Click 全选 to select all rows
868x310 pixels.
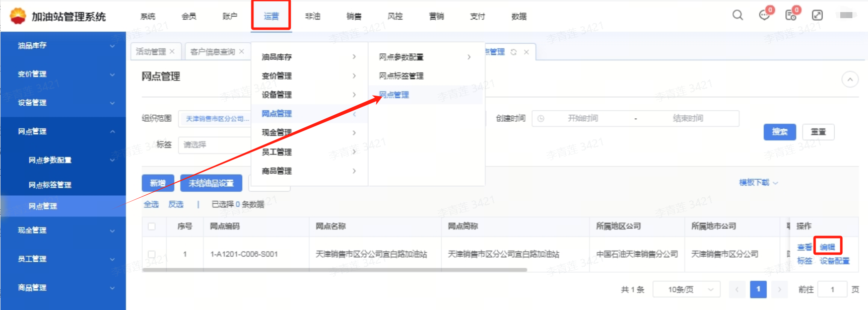coord(151,204)
